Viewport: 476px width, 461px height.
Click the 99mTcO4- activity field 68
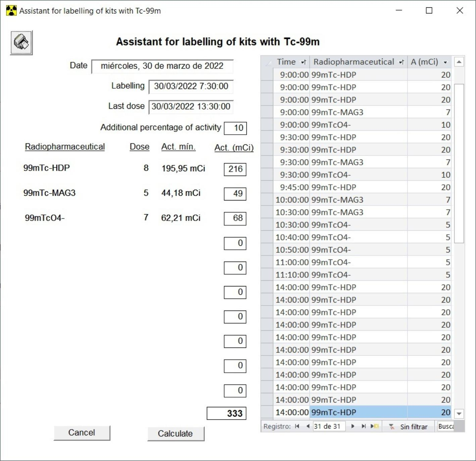coord(235,218)
